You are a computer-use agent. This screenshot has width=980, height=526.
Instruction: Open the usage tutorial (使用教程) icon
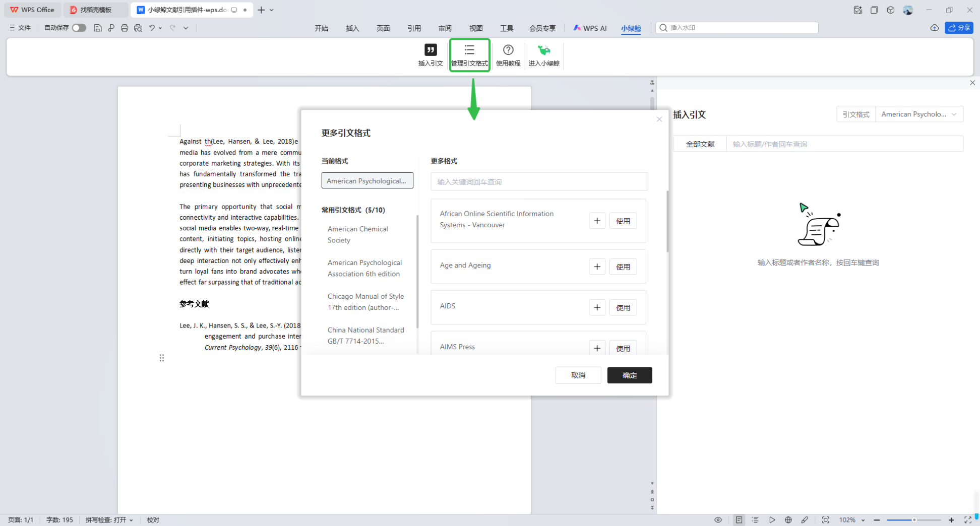tap(508, 54)
